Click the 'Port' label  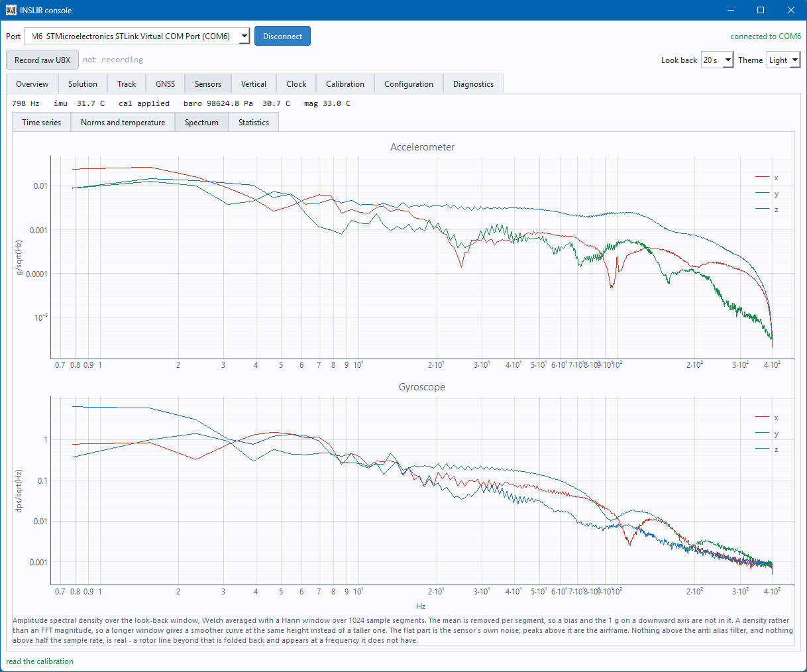pos(13,36)
